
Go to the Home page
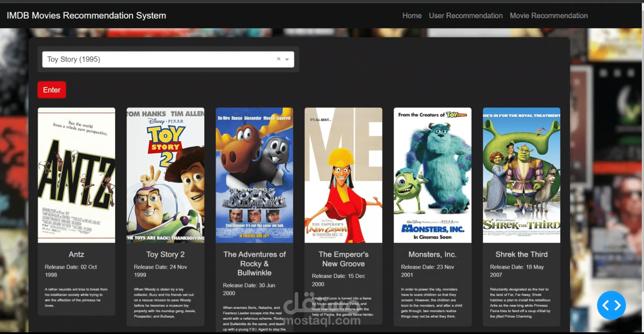click(x=412, y=16)
